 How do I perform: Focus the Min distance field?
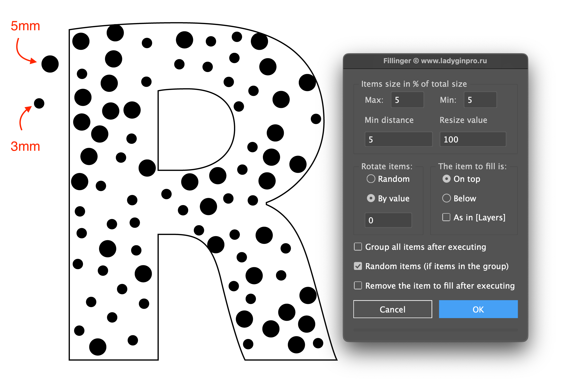click(x=398, y=139)
